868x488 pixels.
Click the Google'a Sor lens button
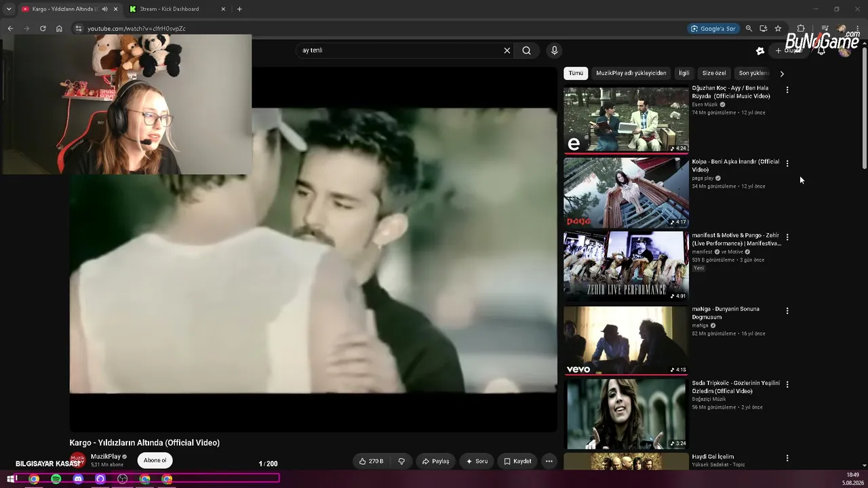pos(713,28)
